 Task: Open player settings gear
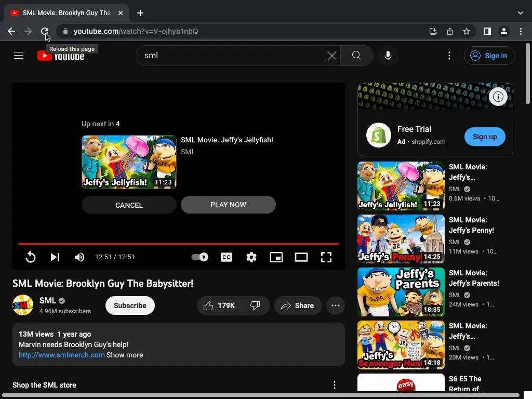pyautogui.click(x=251, y=257)
